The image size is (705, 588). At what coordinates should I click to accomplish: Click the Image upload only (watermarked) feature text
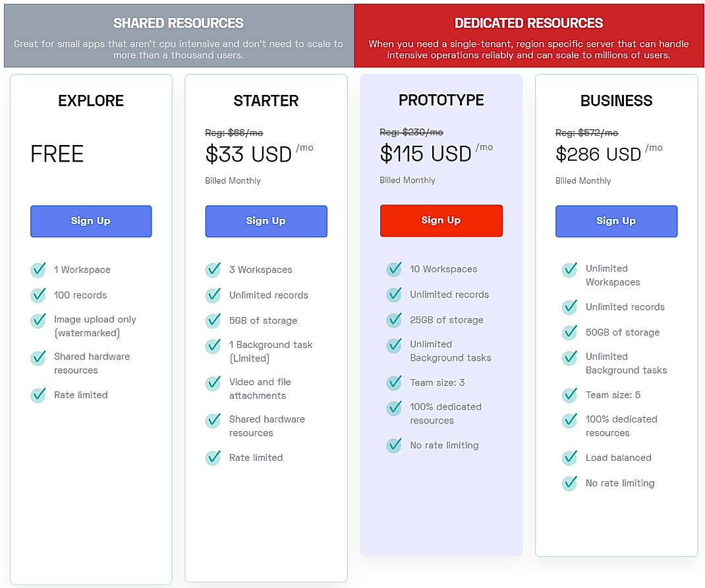(x=95, y=326)
